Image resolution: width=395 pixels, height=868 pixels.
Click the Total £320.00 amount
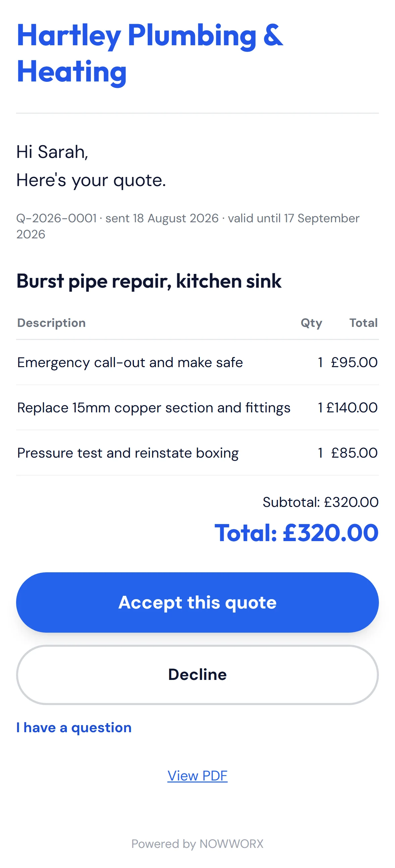pyautogui.click(x=297, y=533)
